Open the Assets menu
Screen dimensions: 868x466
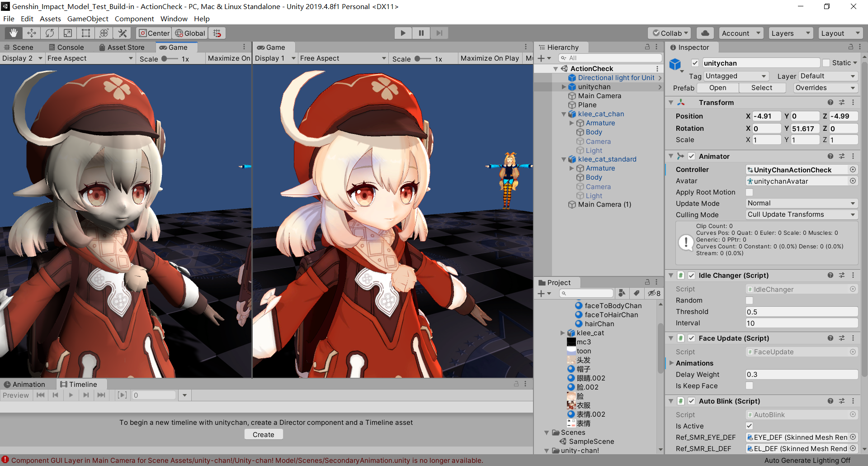(50, 19)
